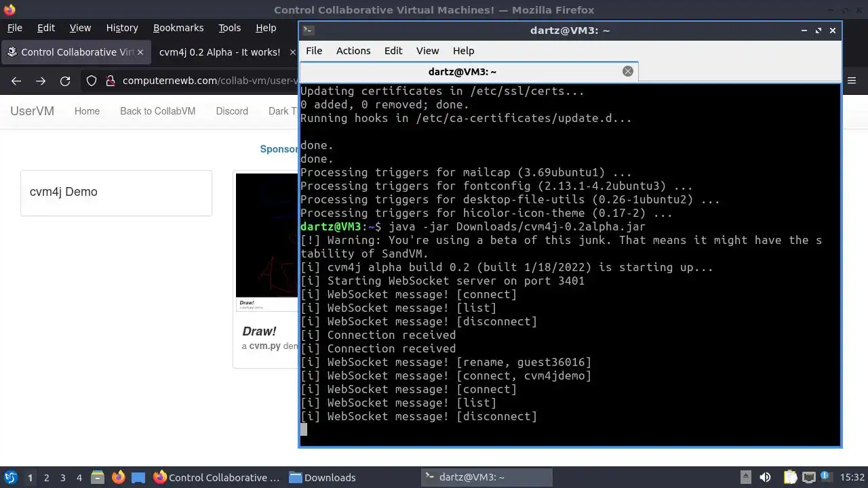This screenshot has height=488, width=868.
Task: Click the terminal window menu icon in titlebar
Action: 308,30
